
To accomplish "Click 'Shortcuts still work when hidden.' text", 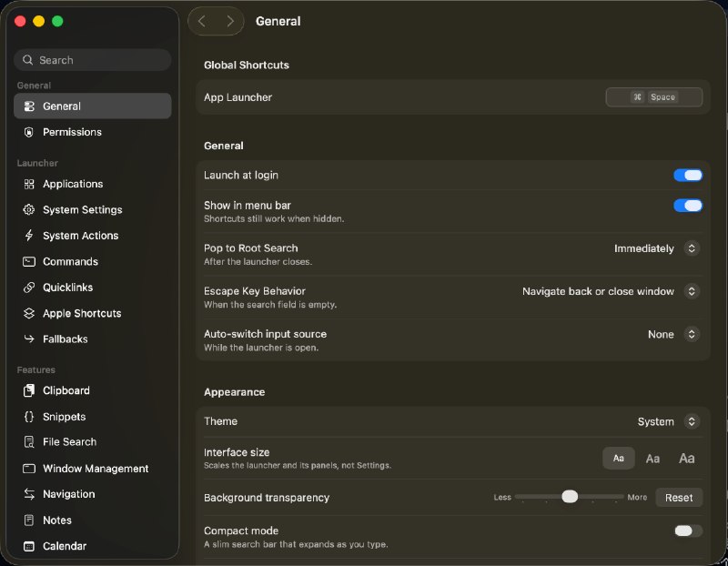I will click(x=274, y=219).
